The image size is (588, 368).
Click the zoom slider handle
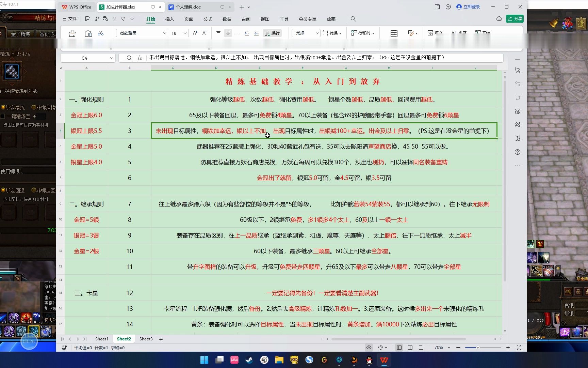478,348
